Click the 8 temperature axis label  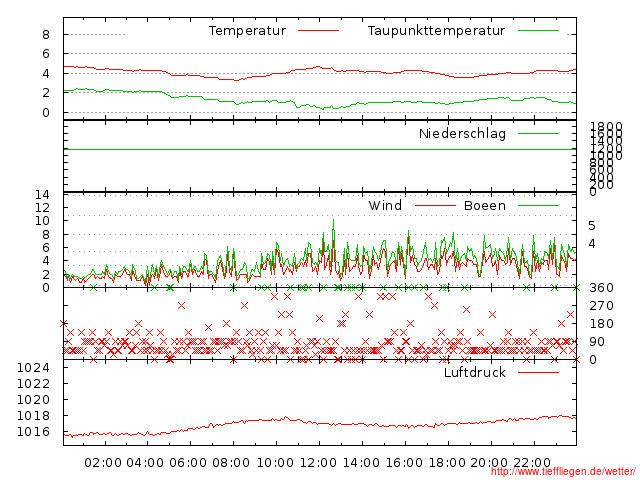pyautogui.click(x=46, y=35)
